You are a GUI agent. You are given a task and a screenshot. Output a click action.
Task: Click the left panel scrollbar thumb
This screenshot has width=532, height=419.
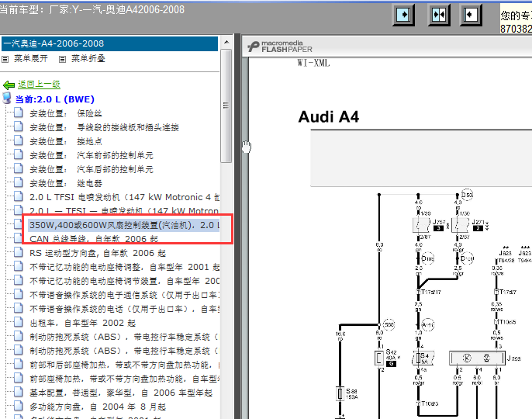pos(226,106)
